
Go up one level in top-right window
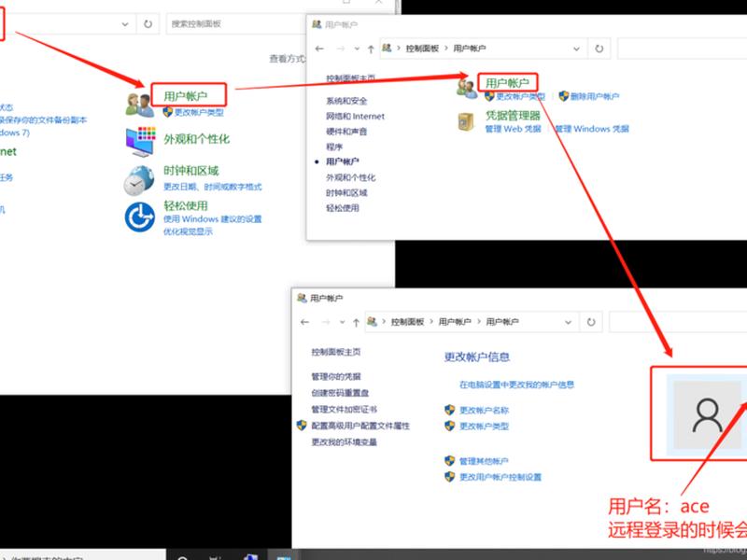(x=371, y=49)
